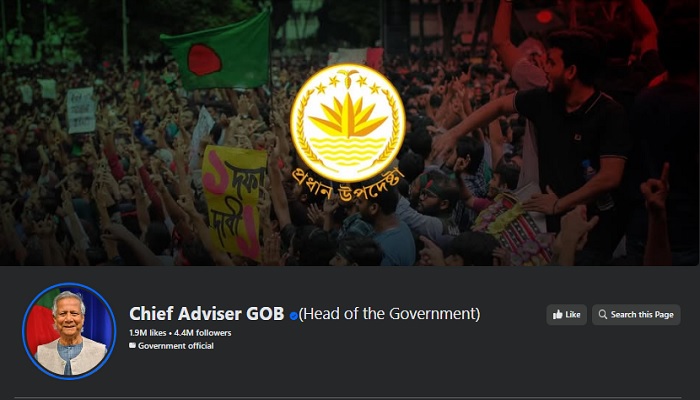Open Search this Page
The width and height of the screenshot is (700, 400).
coord(636,315)
